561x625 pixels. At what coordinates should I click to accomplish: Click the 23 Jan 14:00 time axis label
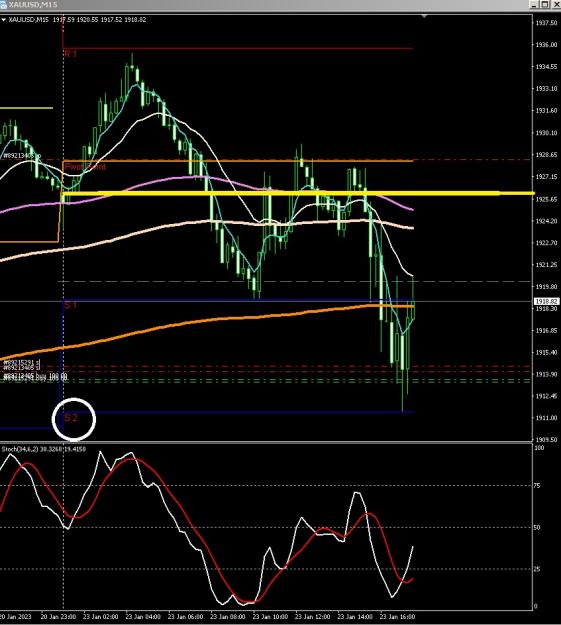[355, 617]
